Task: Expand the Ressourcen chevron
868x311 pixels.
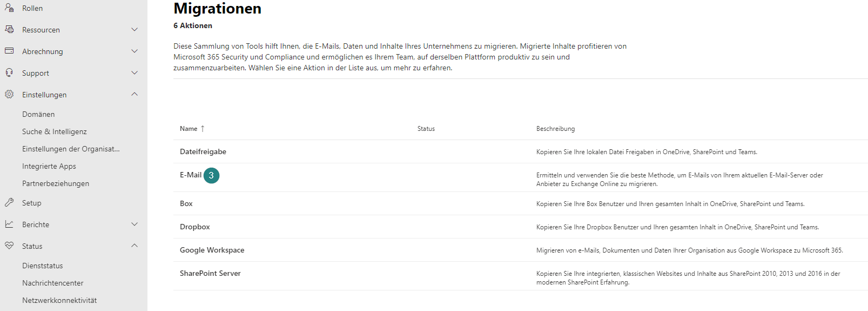Action: tap(134, 29)
